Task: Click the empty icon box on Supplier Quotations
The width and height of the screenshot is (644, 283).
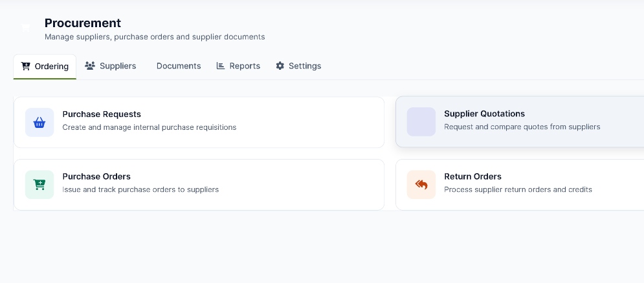Action: coord(421,122)
